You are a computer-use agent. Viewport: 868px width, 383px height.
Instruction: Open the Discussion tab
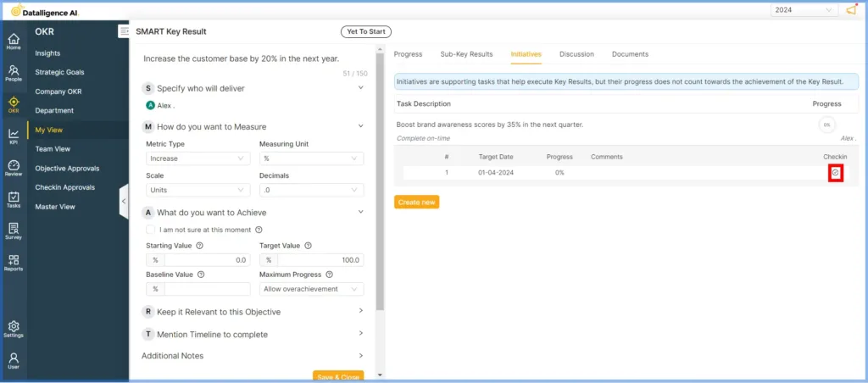576,54
